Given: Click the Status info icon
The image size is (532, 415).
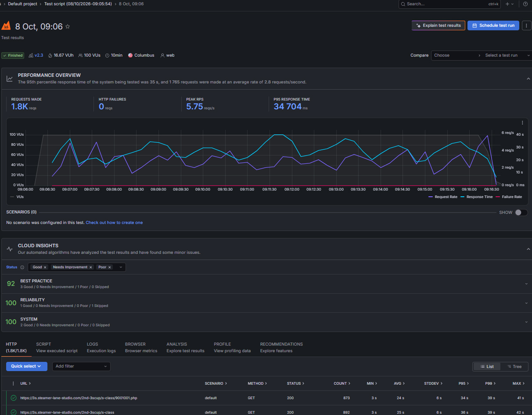Looking at the screenshot, I should pos(22,267).
